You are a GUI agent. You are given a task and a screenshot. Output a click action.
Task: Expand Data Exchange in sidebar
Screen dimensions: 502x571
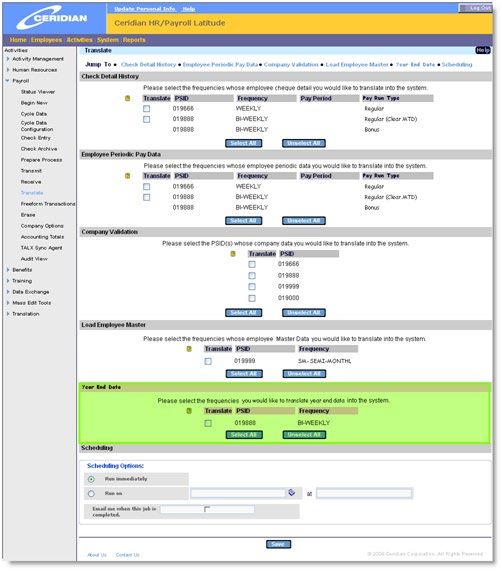(8, 292)
